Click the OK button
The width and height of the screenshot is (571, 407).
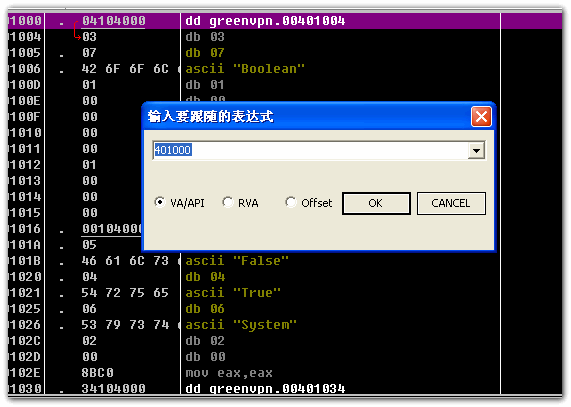coord(376,203)
